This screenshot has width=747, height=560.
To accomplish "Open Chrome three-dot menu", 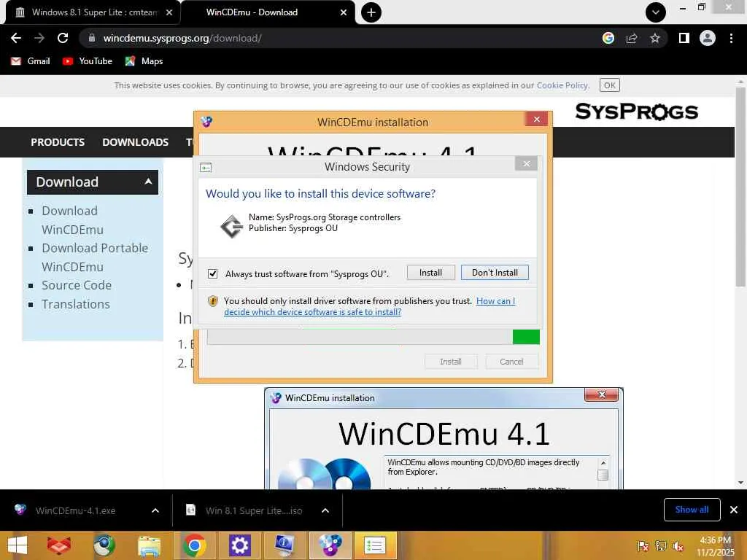I will coord(731,38).
